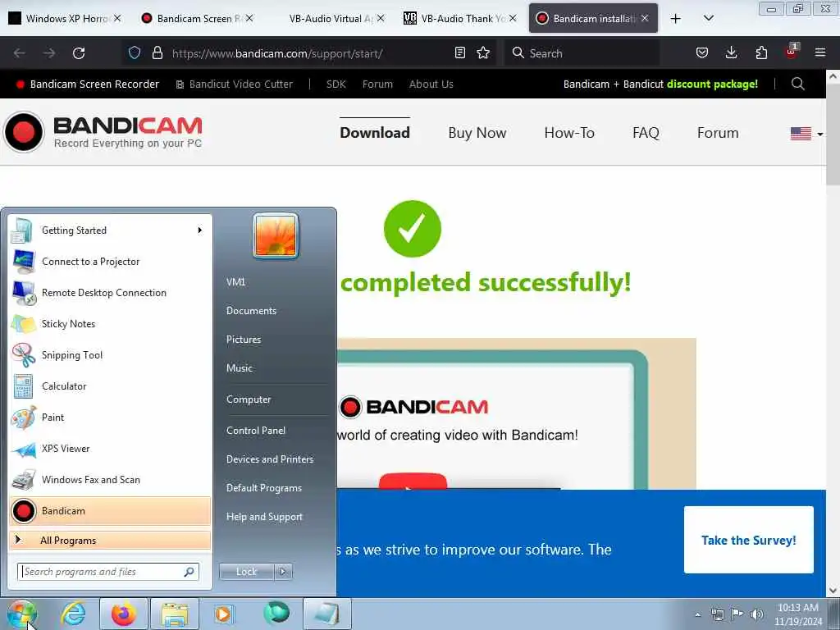
Task: Open shutdown options arrow beside Lock
Action: click(x=283, y=572)
